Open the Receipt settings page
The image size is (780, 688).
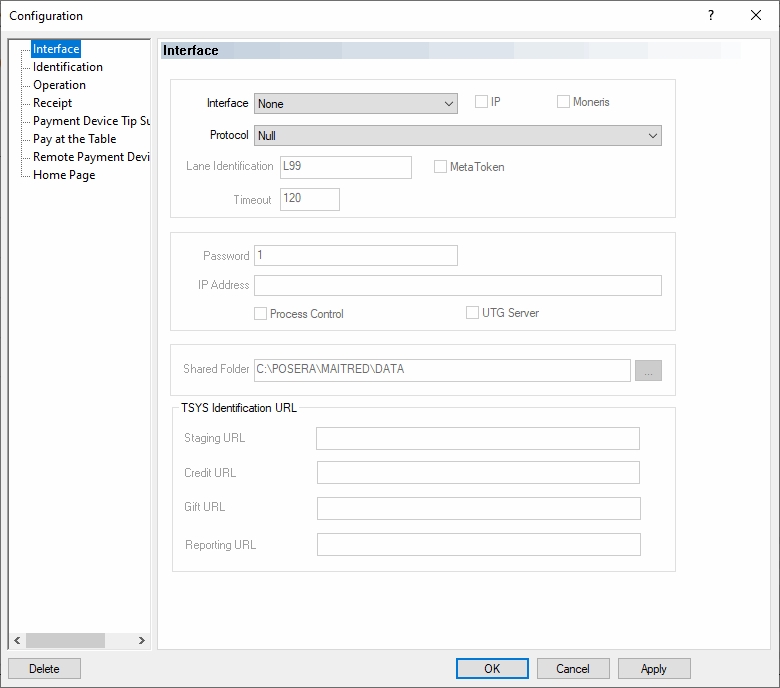pos(52,103)
